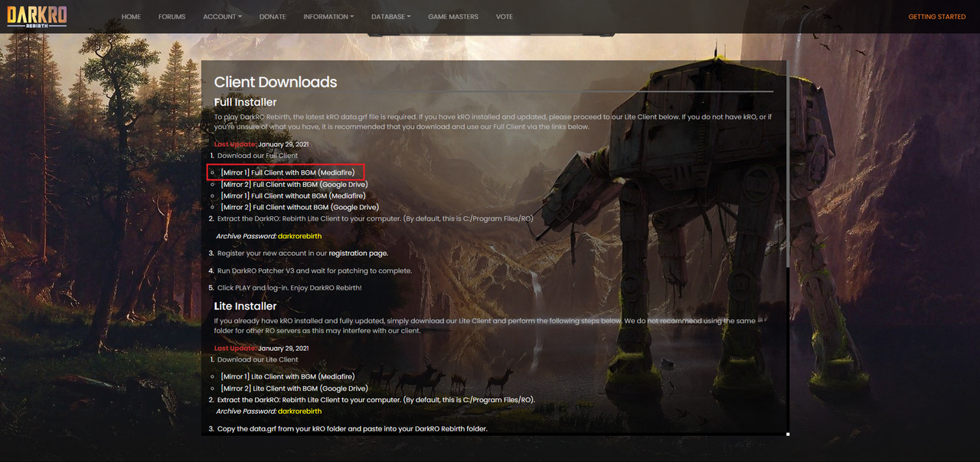Click the 'Run DarkRO Patcher V3' step text
The height and width of the screenshot is (462, 980).
click(x=315, y=270)
